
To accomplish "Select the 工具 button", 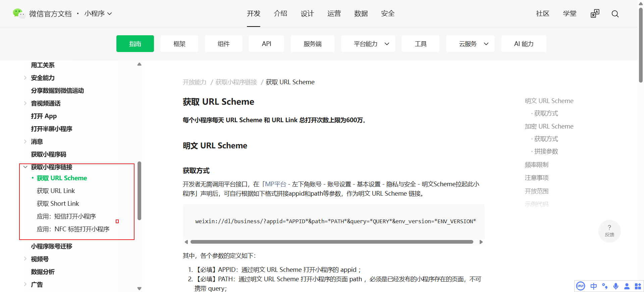I will pos(421,44).
